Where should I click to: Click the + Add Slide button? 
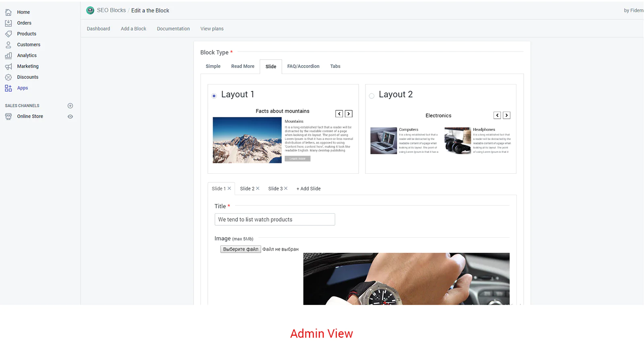308,189
